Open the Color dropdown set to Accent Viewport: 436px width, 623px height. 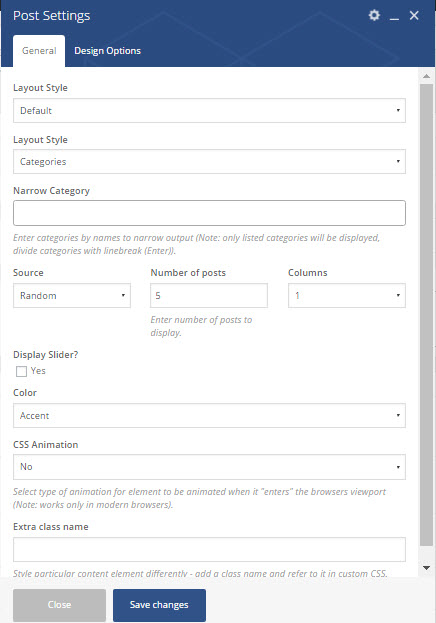pos(209,416)
